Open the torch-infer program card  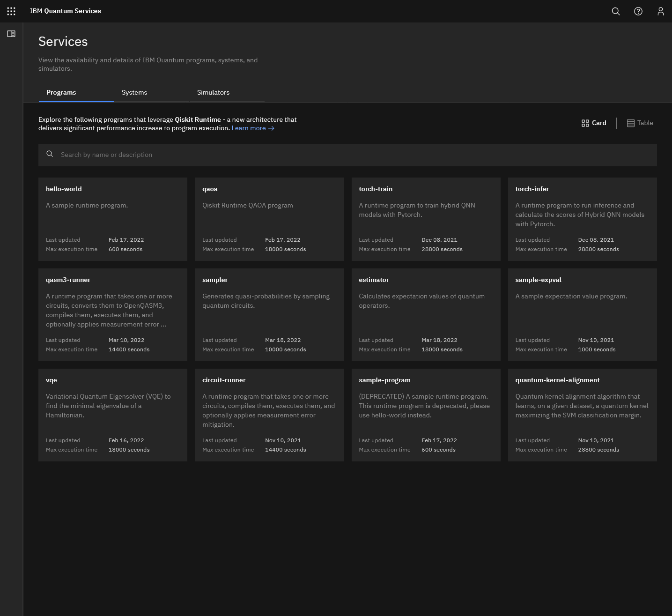(582, 219)
